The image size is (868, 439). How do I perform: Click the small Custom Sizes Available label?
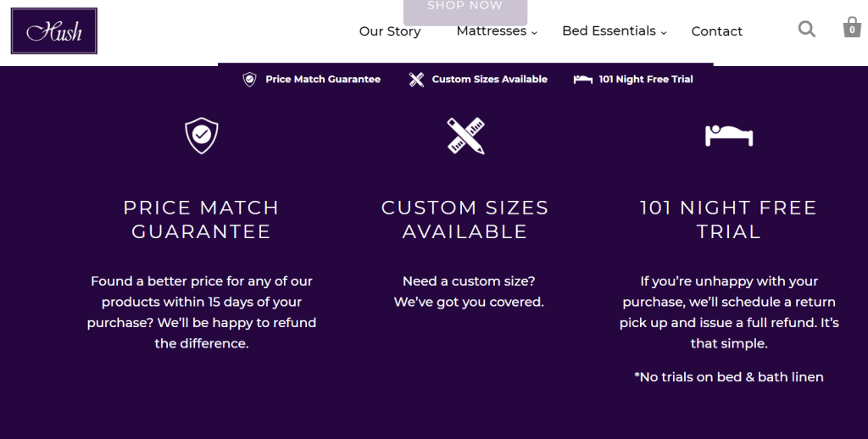(489, 80)
